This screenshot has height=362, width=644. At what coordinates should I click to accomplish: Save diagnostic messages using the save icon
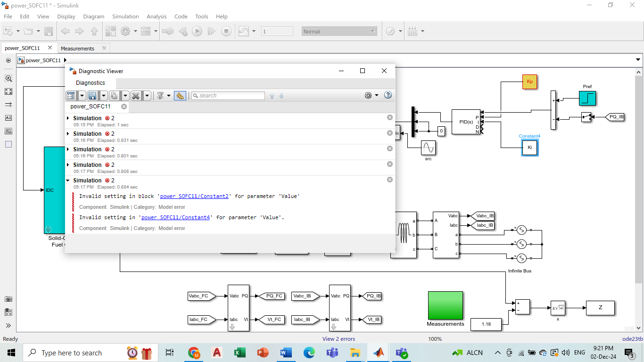point(92,95)
